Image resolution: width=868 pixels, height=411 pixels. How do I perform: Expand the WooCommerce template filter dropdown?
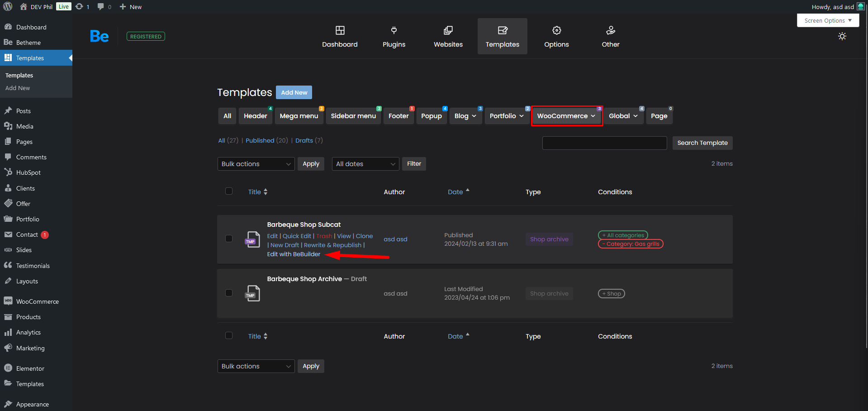coord(567,116)
